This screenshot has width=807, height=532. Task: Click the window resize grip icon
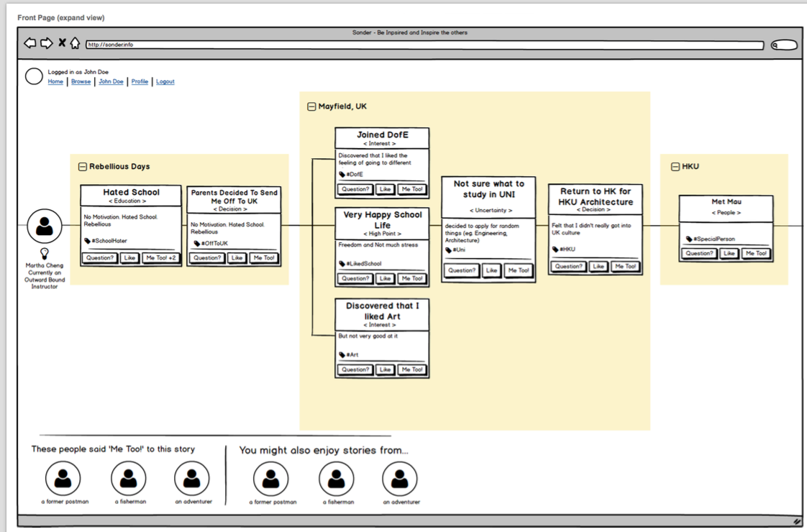point(797,521)
